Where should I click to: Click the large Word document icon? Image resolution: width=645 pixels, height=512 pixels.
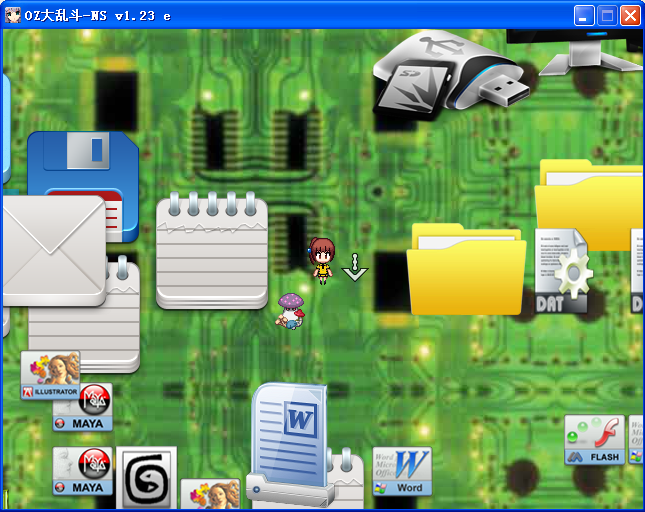pos(290,444)
